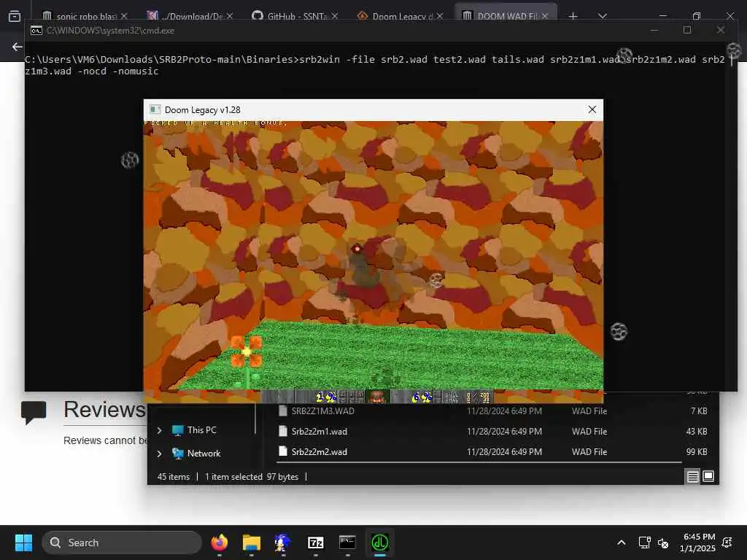Image resolution: width=747 pixels, height=560 pixels.
Task: Click the Doom Legacy title bar icon
Action: pyautogui.click(x=155, y=109)
